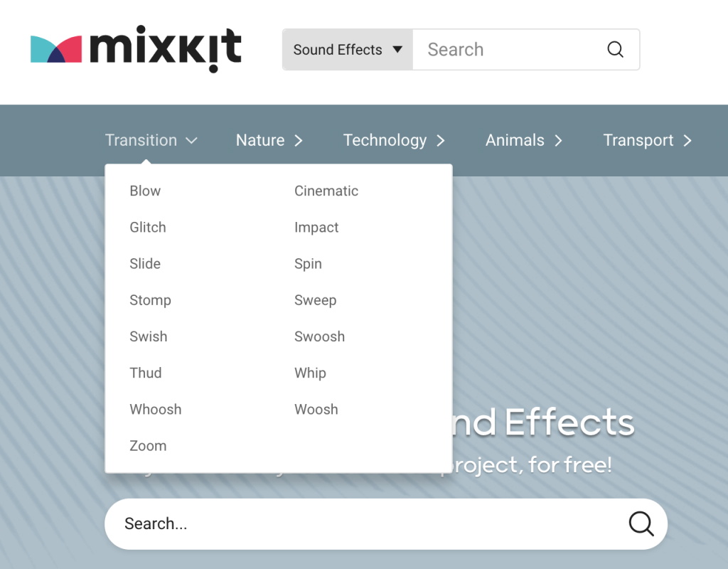Open the Spin sound effects link
Screen dimensions: 728x569
308,265
